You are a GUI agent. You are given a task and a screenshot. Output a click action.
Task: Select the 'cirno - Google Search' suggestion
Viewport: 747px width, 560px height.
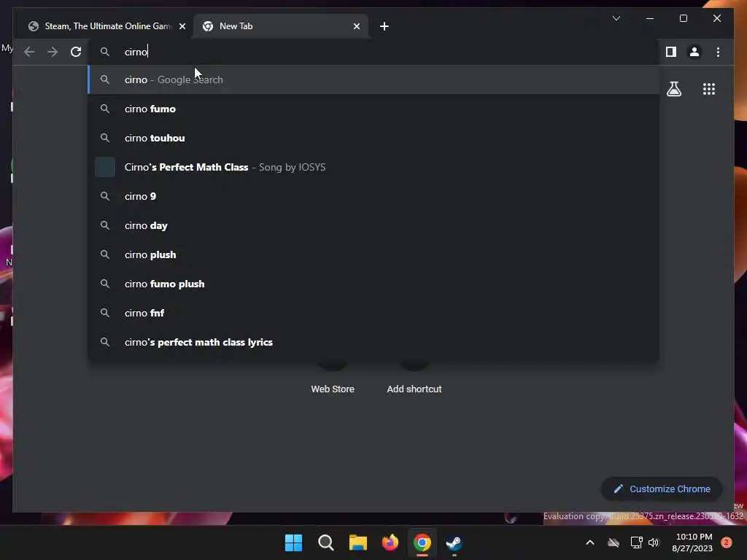coord(374,79)
